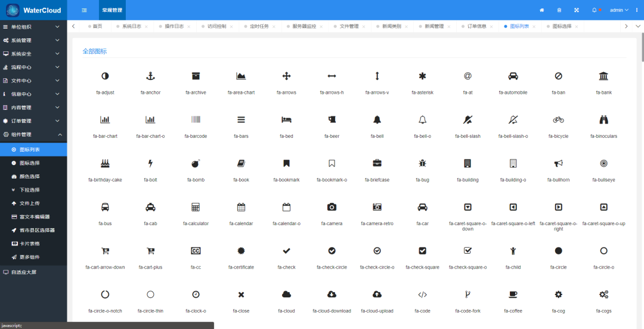Go to 富文本编辑器 sidebar item
Image resolution: width=644 pixels, height=329 pixels.
tap(33, 217)
